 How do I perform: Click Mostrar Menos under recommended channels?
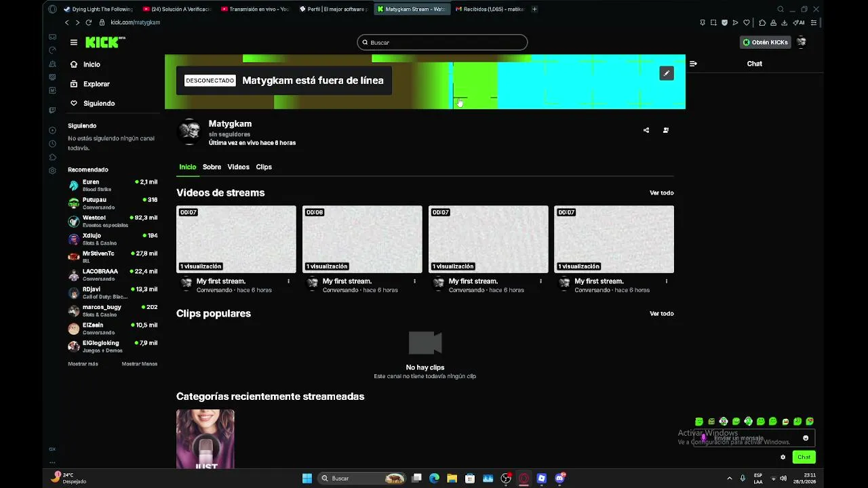pyautogui.click(x=139, y=364)
